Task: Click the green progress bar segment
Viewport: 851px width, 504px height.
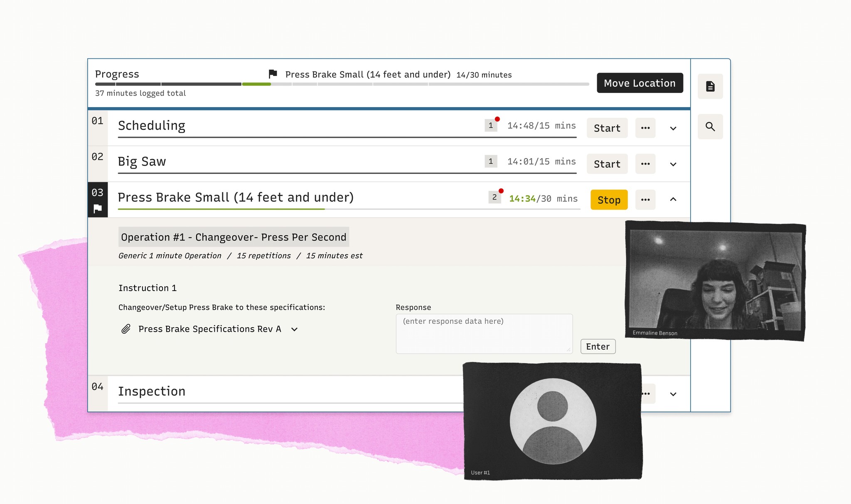Action: click(256, 84)
